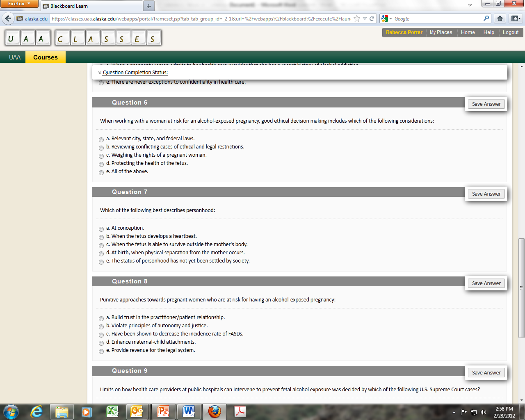Save Answer for Question 7

[486, 194]
